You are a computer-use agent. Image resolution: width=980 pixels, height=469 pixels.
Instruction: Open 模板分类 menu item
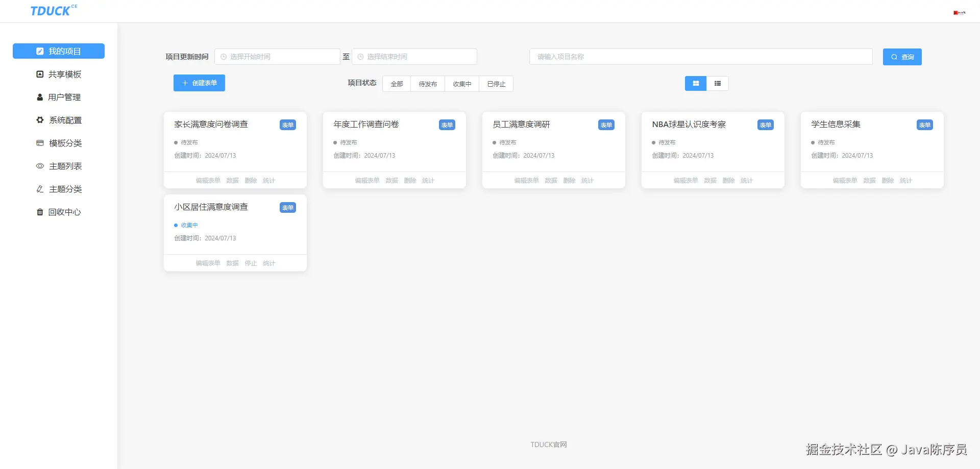[59, 143]
